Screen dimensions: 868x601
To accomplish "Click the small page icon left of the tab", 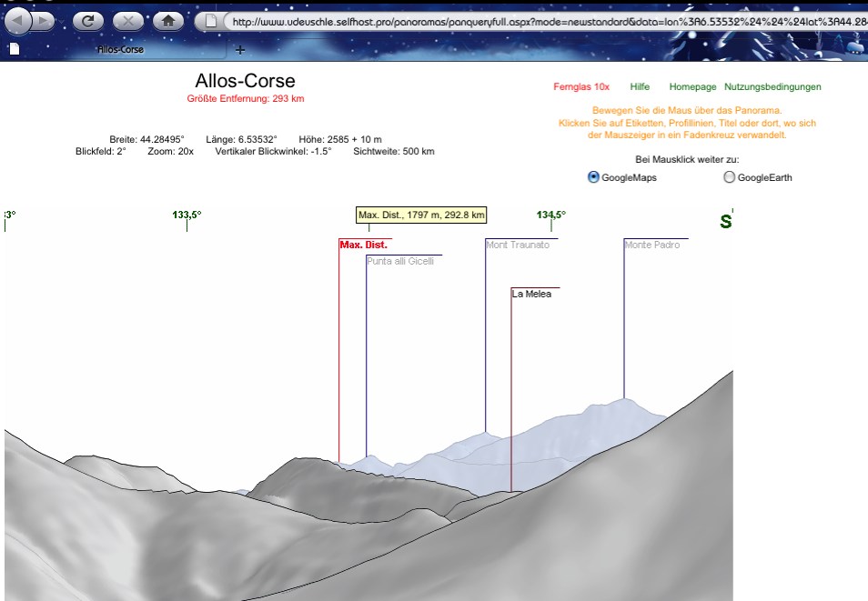I will pos(14,49).
